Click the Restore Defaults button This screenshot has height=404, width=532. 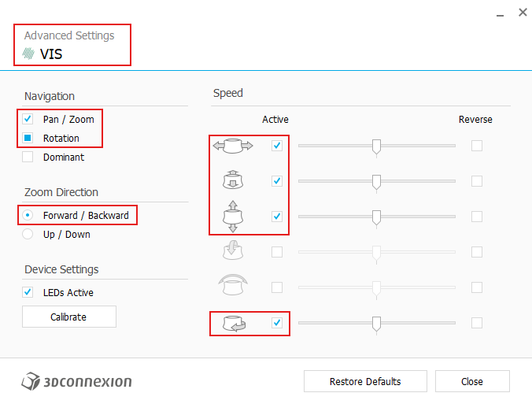365,381
